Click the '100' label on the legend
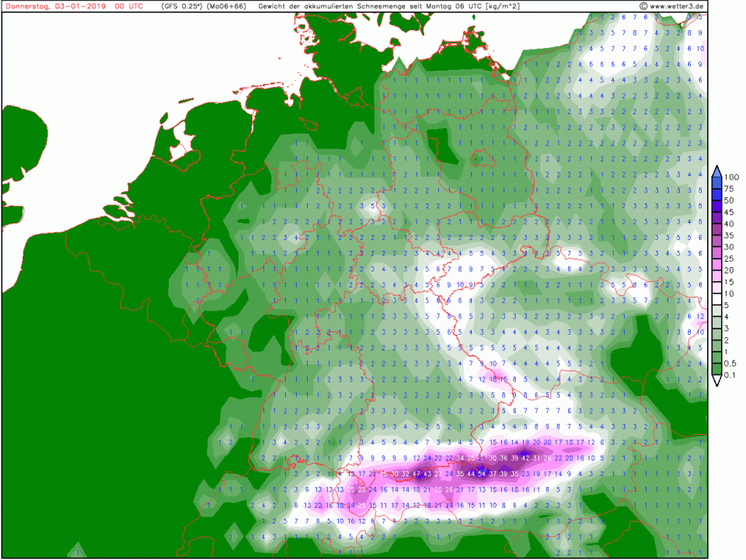 (x=731, y=177)
